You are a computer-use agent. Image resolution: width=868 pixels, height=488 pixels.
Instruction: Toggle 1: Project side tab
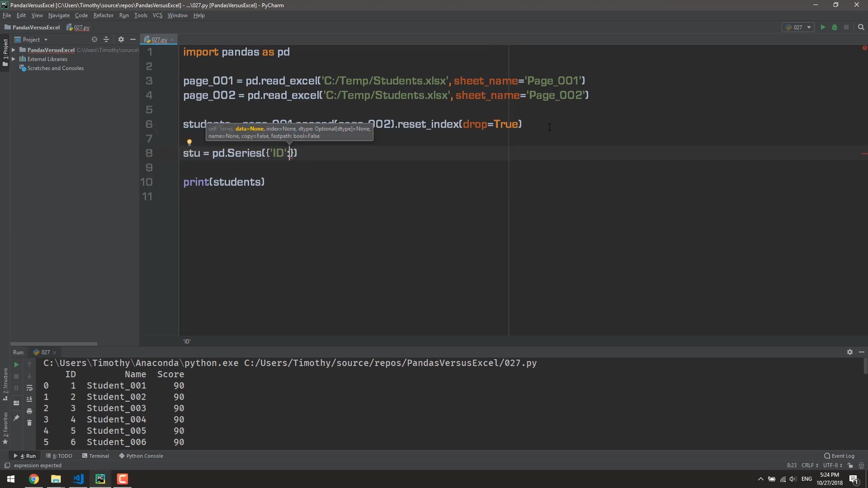(x=5, y=52)
